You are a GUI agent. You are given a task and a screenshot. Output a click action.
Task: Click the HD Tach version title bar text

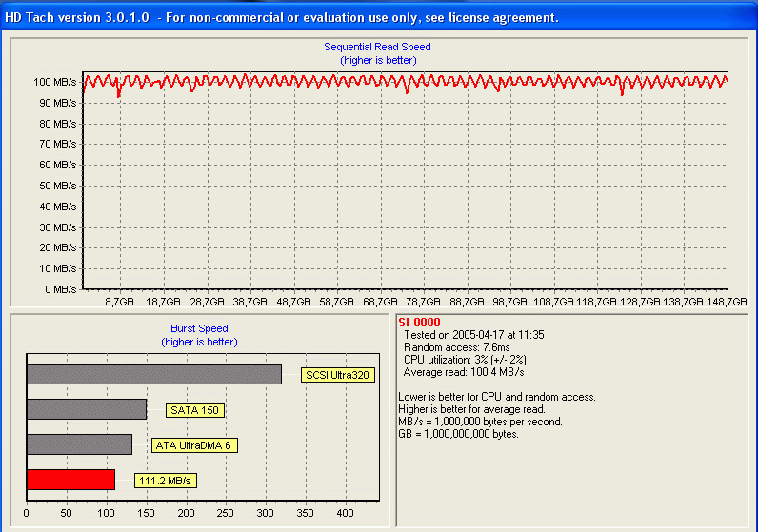click(x=281, y=18)
